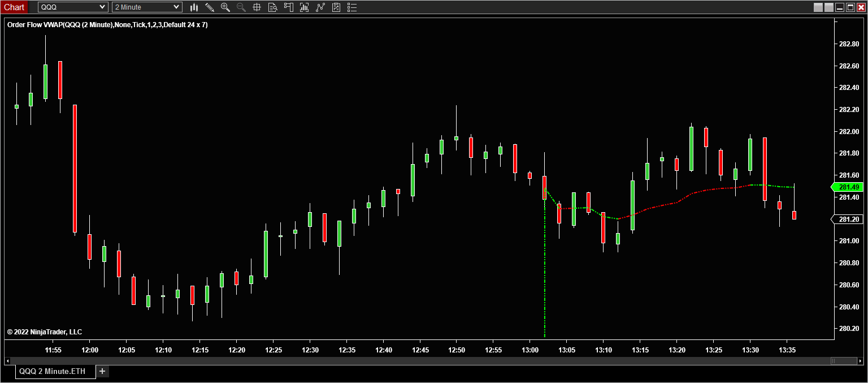Toggle the Chart Trader panel icon
The image size is (868, 383).
pos(289,7)
